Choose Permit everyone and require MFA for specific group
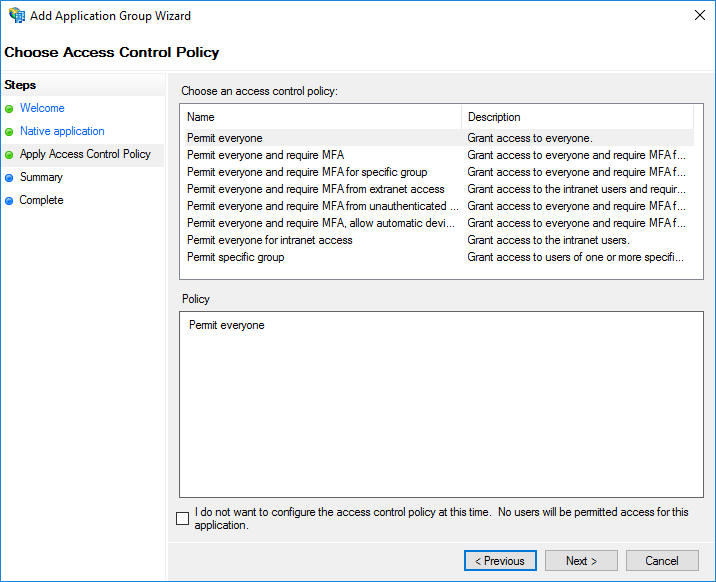 307,172
